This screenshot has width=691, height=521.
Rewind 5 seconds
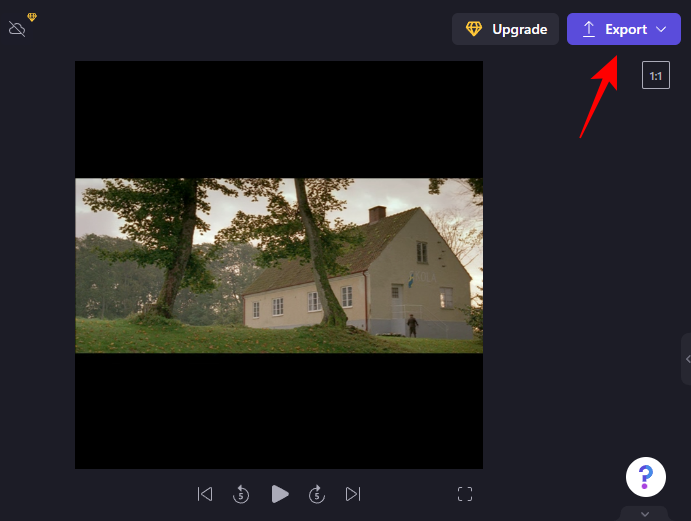(x=241, y=494)
